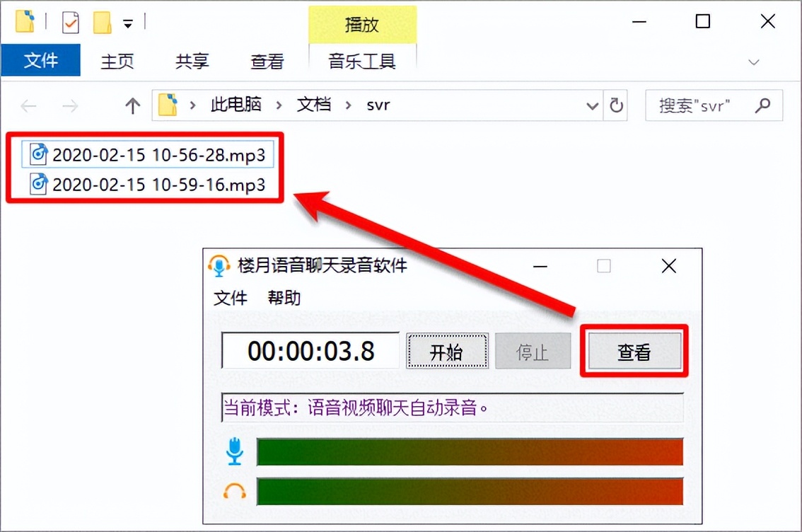Viewport: 802px width, 532px height.
Task: Click the 楼月语音聊天录音软件 title bar microphone icon
Action: coord(219,266)
